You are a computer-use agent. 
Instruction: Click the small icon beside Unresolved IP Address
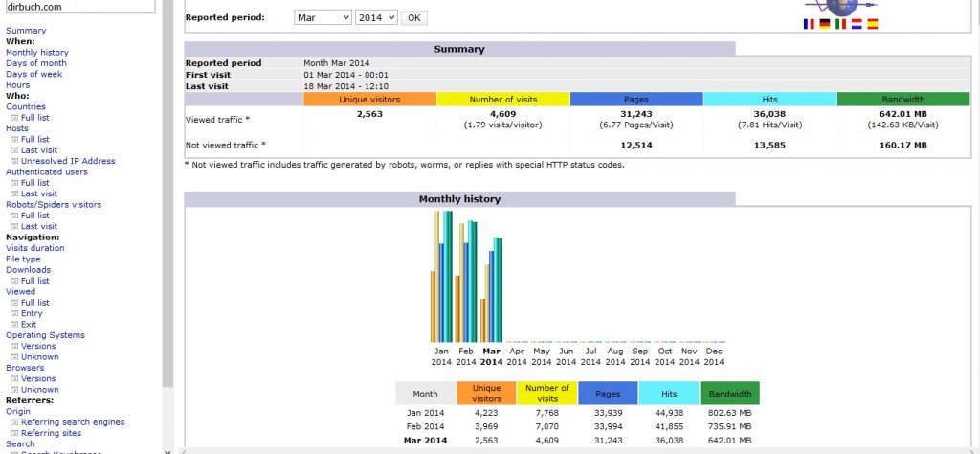click(15, 161)
